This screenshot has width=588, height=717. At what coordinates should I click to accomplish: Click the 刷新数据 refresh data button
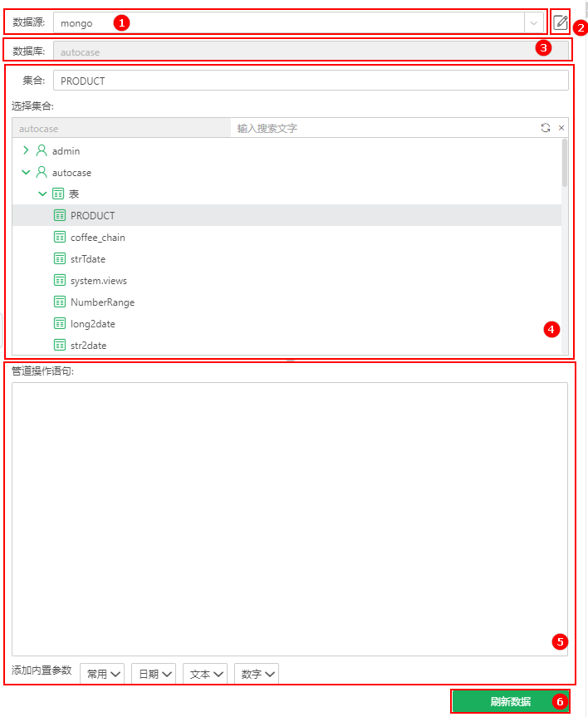tap(510, 701)
